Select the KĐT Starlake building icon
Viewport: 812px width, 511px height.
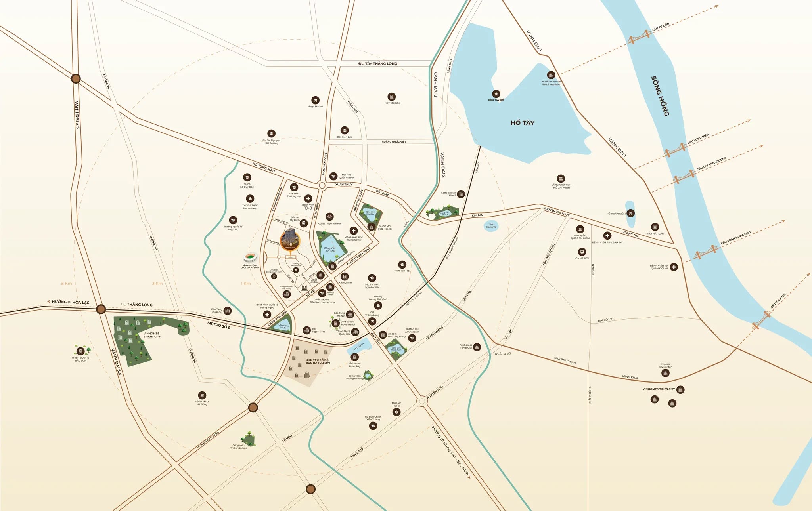pos(392,97)
